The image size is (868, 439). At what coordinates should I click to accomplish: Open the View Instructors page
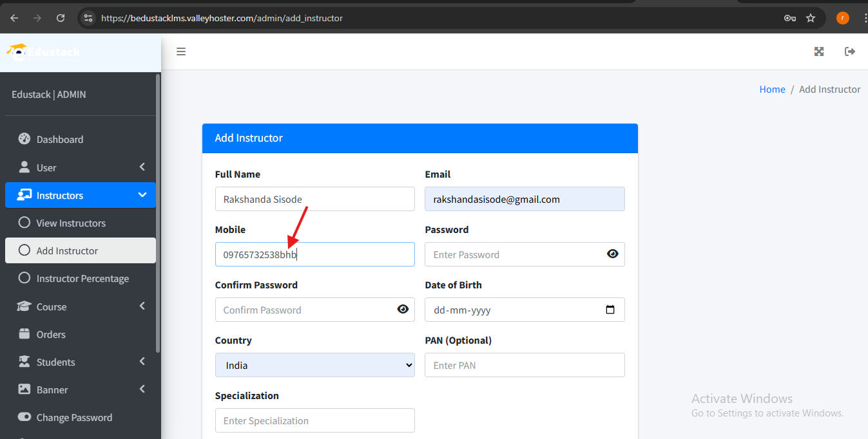pos(81,223)
